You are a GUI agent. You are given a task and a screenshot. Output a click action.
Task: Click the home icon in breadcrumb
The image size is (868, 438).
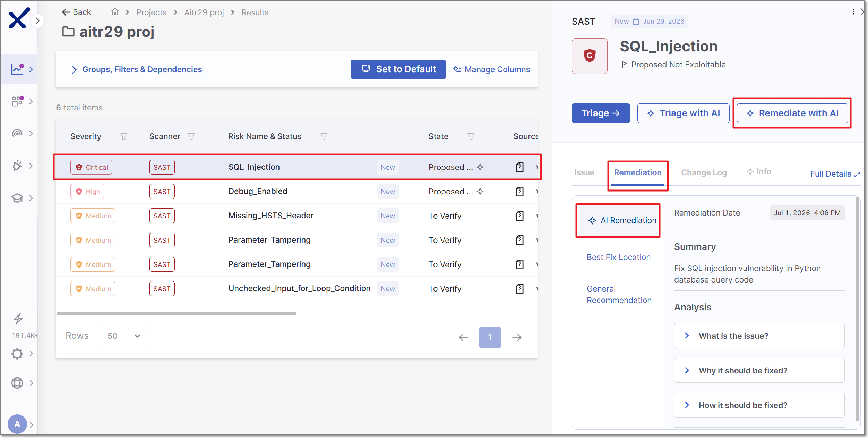115,12
